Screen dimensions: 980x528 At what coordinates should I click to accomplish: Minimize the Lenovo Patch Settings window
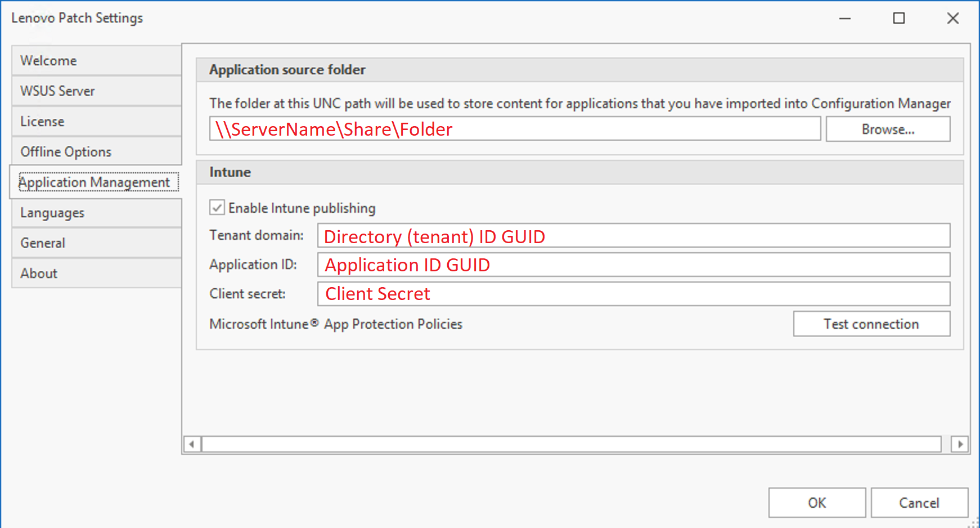click(x=845, y=19)
